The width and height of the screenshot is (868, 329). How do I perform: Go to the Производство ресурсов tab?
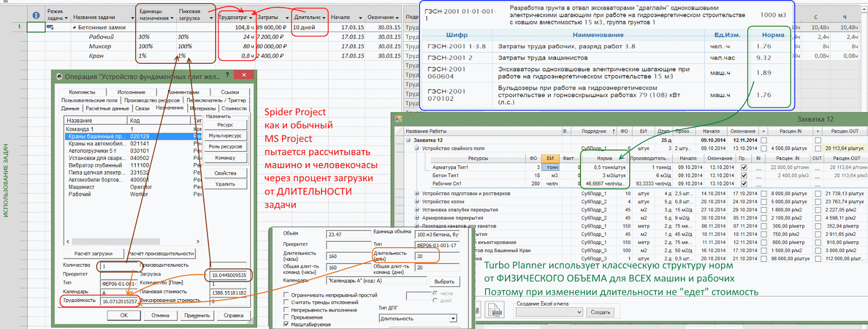pyautogui.click(x=152, y=100)
